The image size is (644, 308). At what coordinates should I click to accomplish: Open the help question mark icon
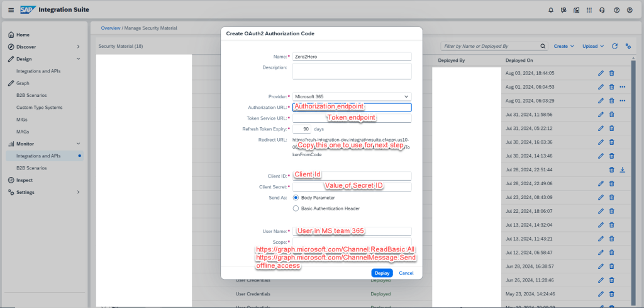tap(616, 10)
